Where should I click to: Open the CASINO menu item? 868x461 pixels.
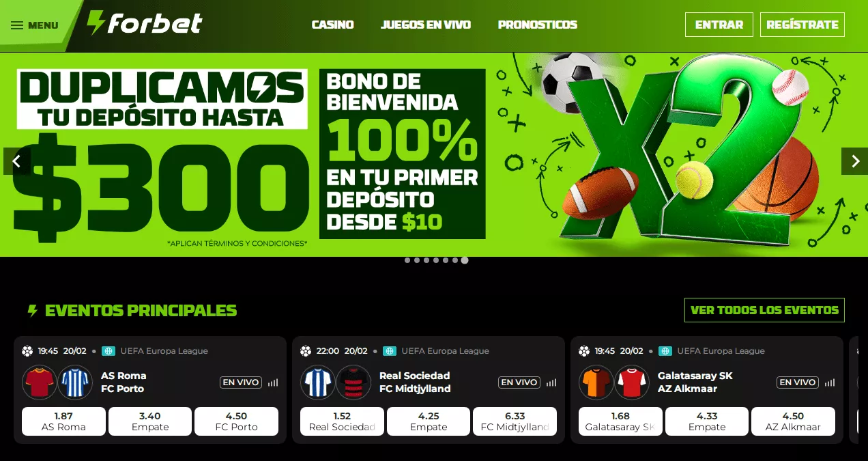(333, 25)
